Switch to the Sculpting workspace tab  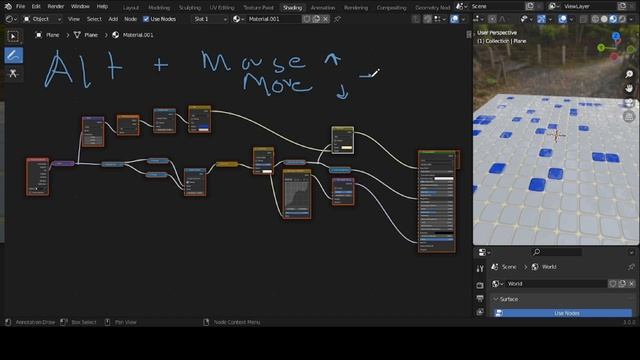(190, 7)
